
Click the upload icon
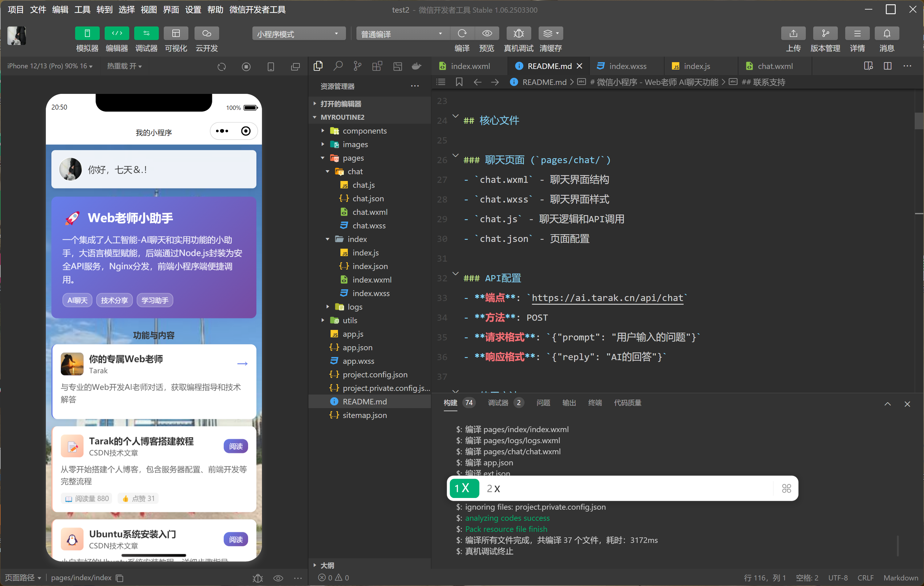click(793, 33)
